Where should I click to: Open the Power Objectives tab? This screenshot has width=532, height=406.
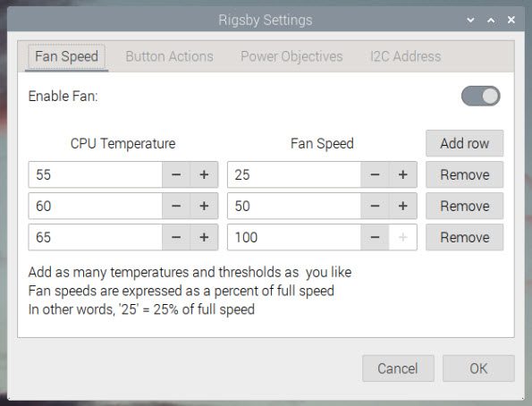[x=291, y=56]
